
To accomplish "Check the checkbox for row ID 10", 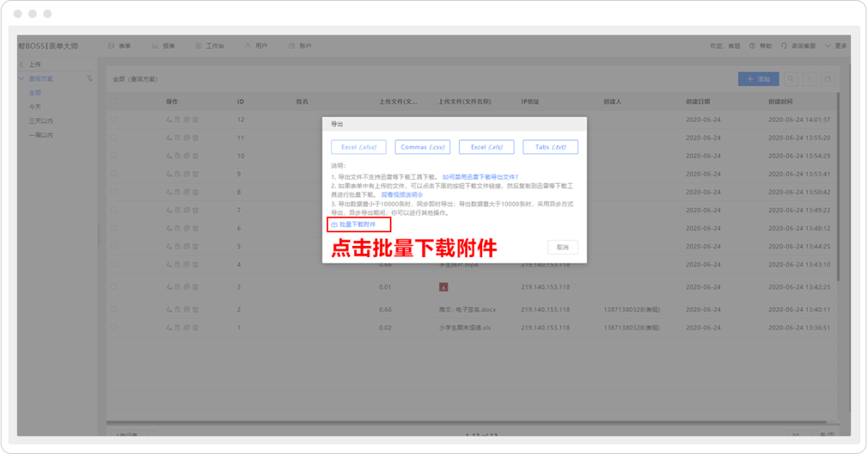I will click(x=114, y=156).
